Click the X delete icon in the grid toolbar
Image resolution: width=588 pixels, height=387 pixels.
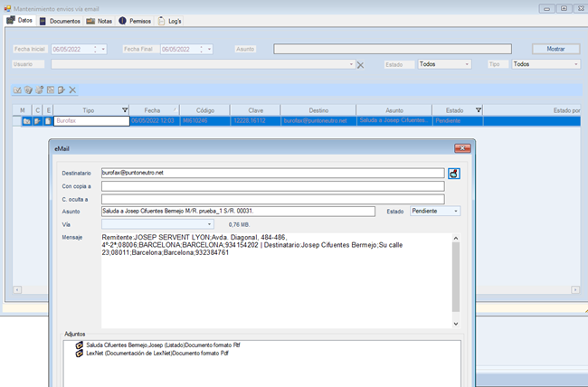click(x=72, y=90)
